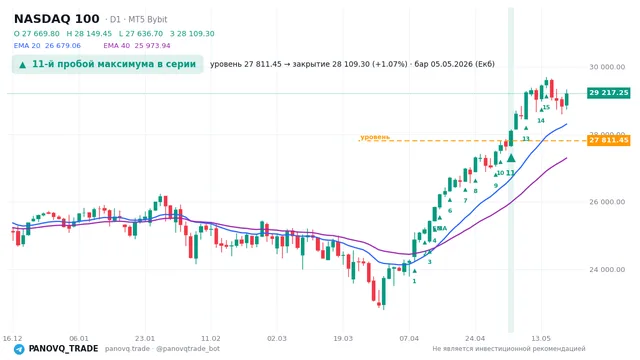Viewport: 640px width, 360px height.
Task: Click the '11-й пробой максимума в серии' badge
Action: [x=107, y=64]
